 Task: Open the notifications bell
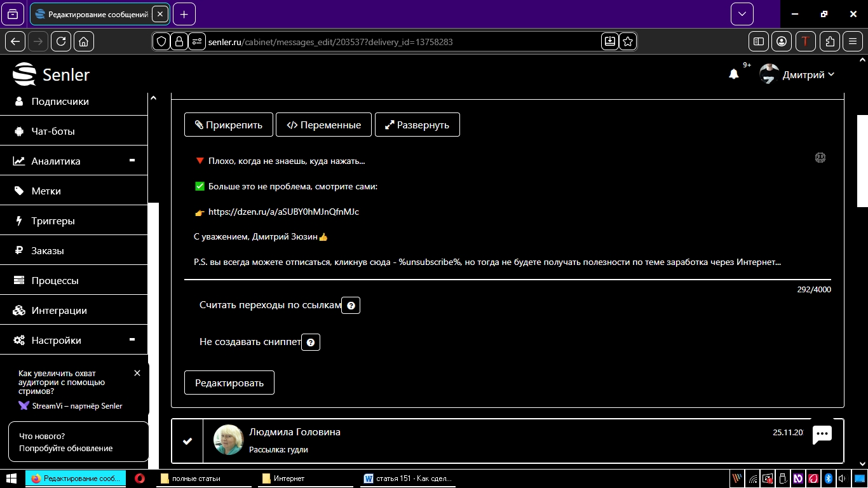734,74
